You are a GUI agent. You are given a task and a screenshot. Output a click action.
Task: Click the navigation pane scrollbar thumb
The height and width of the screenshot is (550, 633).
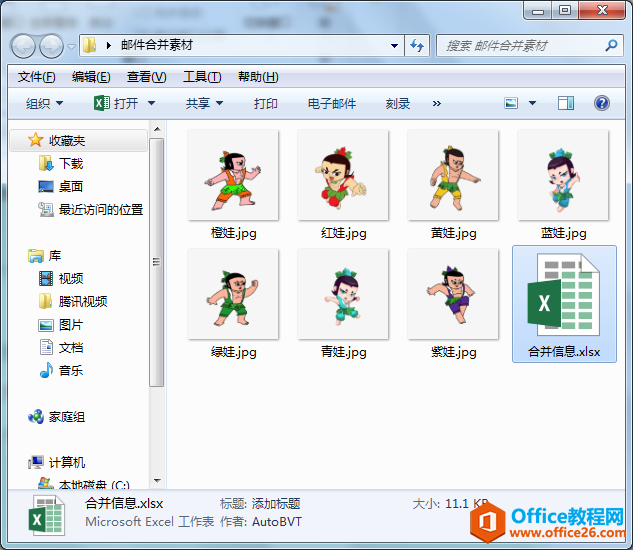click(157, 262)
